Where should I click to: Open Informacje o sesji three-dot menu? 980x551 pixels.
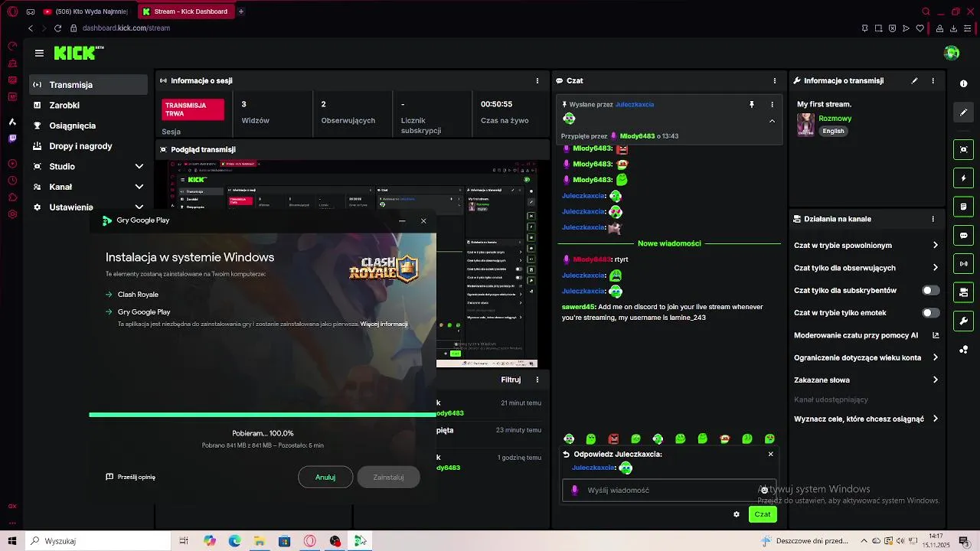coord(537,80)
